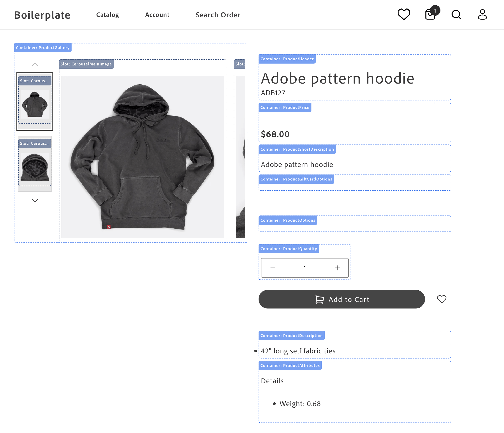Decrease quantity with the minus button
The image size is (504, 433).
click(273, 268)
